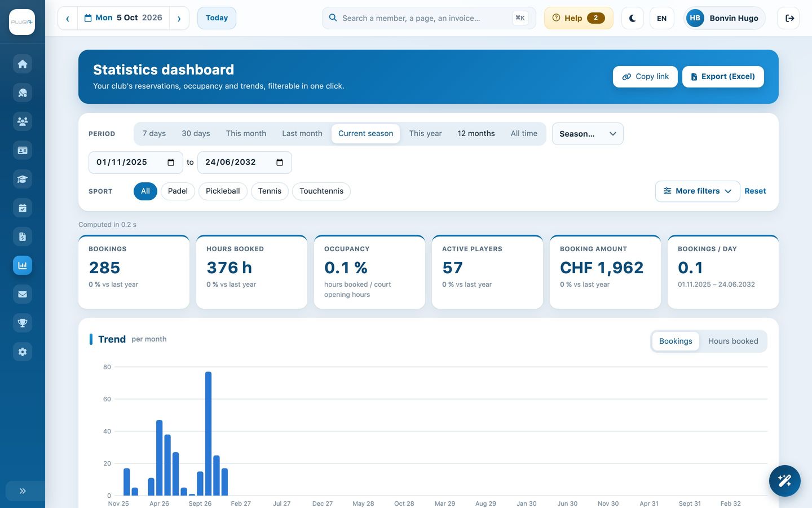
Task: Click Copy link button
Action: (645, 77)
